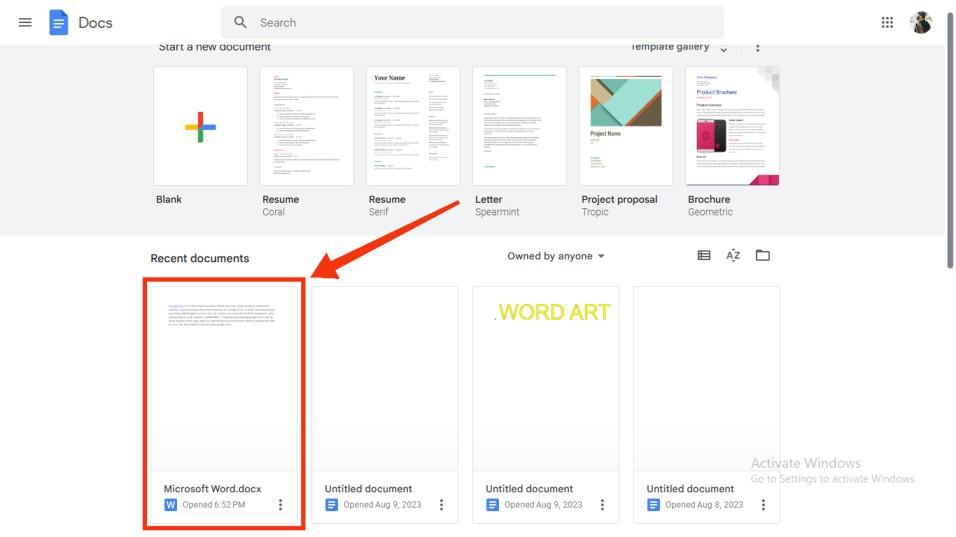Open the file picker folder icon
The image size is (956, 537).
tap(763, 255)
